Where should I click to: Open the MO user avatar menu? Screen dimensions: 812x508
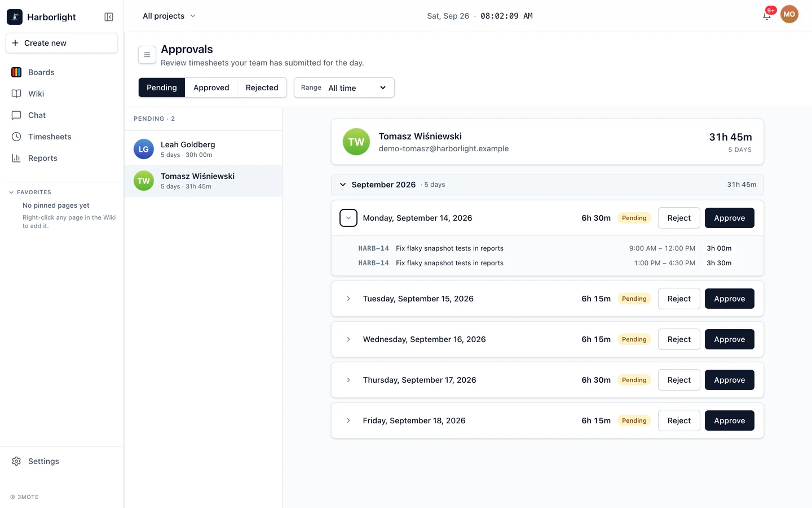(789, 15)
